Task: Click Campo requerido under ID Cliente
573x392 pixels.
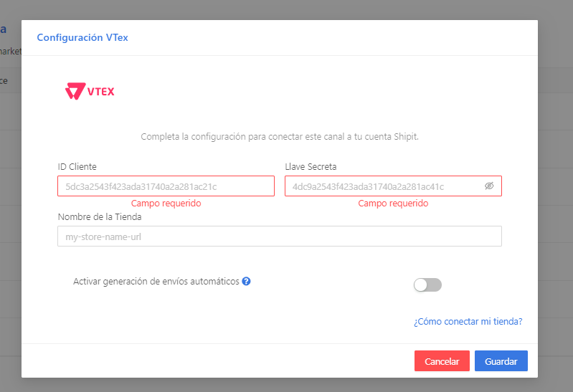Action: tap(166, 203)
